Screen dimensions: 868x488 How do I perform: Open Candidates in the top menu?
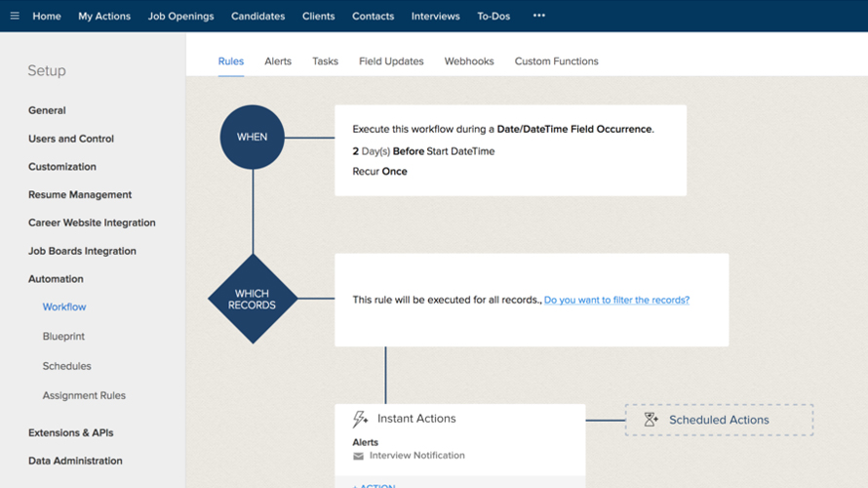257,16
